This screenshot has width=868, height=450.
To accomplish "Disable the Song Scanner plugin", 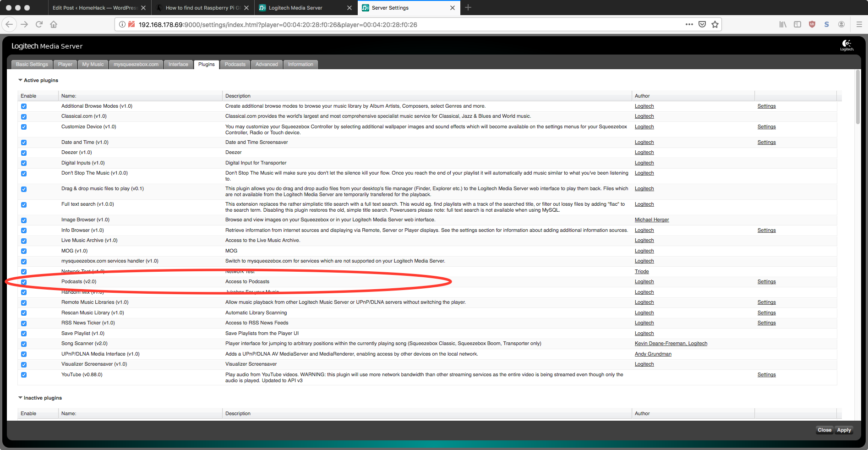I will pyautogui.click(x=24, y=344).
